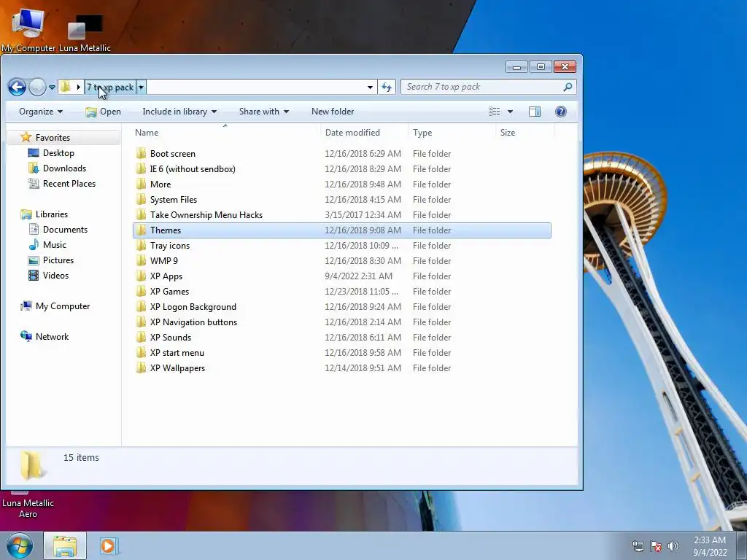Viewport: 747px width, 560px height.
Task: Select 'IE 6 (without sendbox)' folder
Action: 341,169
